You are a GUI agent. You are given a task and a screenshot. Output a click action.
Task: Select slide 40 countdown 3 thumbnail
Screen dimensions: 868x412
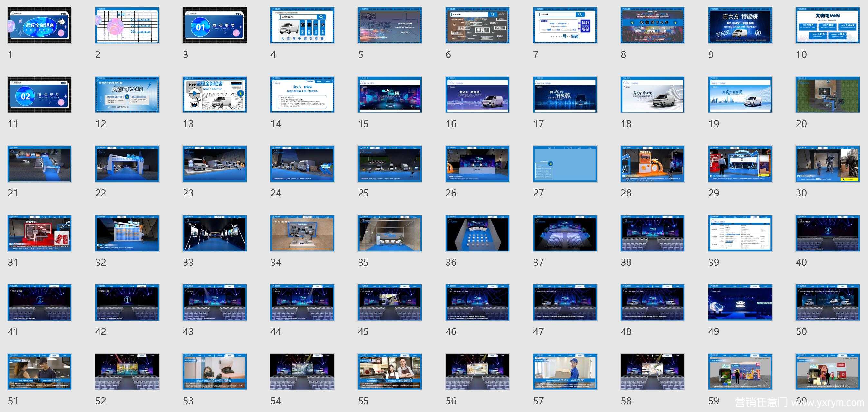(x=828, y=233)
